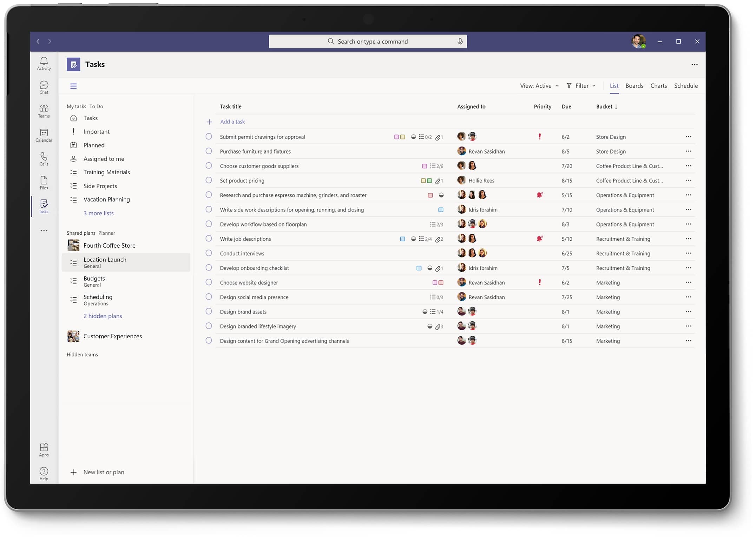Switch to the Charts tab
Image resolution: width=756 pixels, height=540 pixels.
[x=658, y=86]
